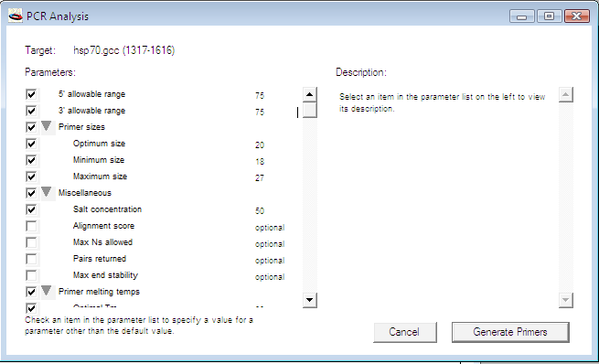Toggle the Minimum size checkbox

[31, 160]
